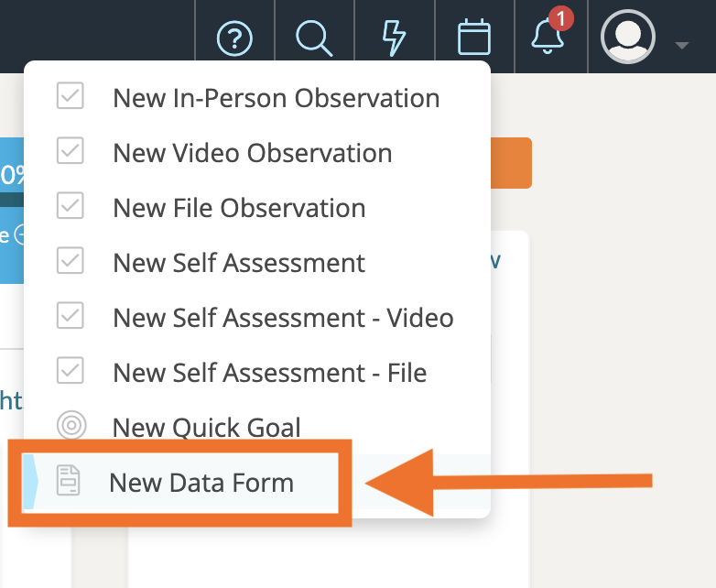
Task: Open the lightning bolt quick actions icon
Action: 394,38
